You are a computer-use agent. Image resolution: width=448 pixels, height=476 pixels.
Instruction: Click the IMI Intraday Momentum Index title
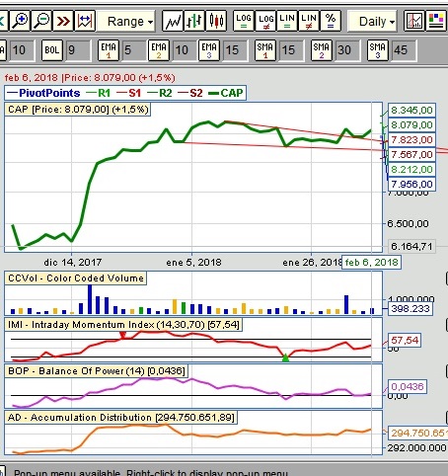(123, 325)
